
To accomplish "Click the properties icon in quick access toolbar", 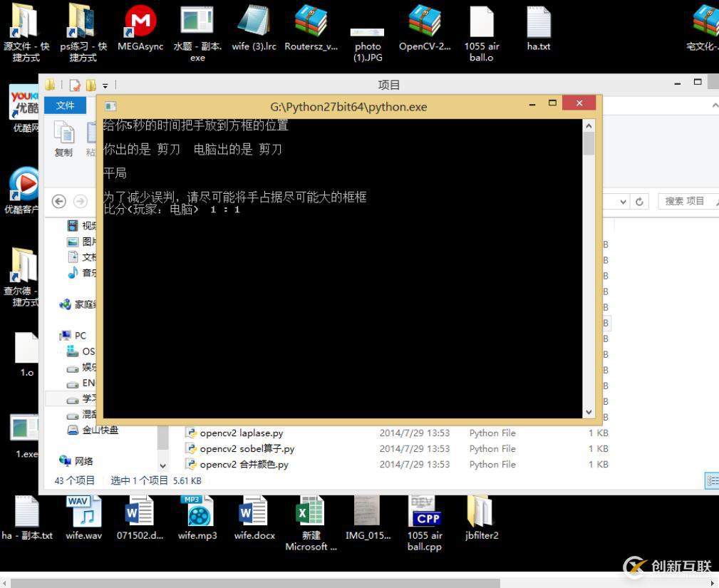I will coord(75,86).
